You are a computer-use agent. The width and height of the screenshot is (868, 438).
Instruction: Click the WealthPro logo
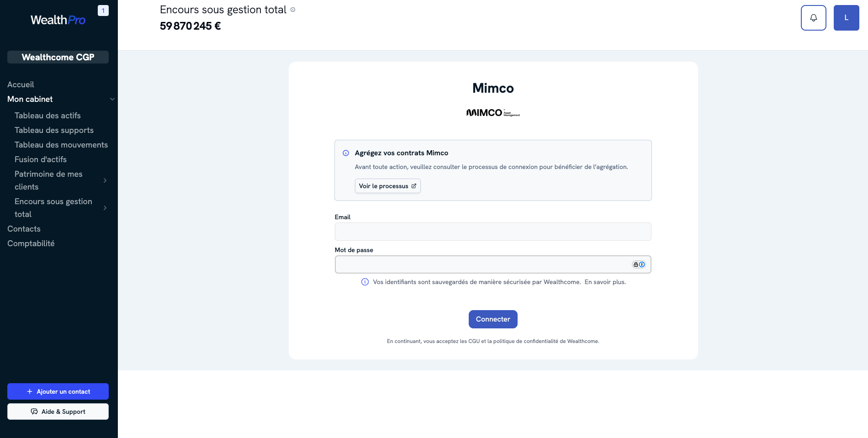(x=58, y=20)
